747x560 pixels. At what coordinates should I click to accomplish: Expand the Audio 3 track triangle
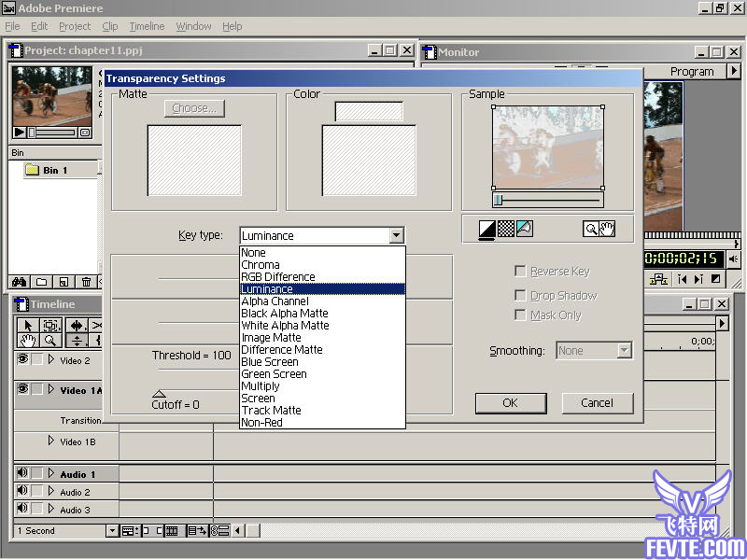pos(51,509)
